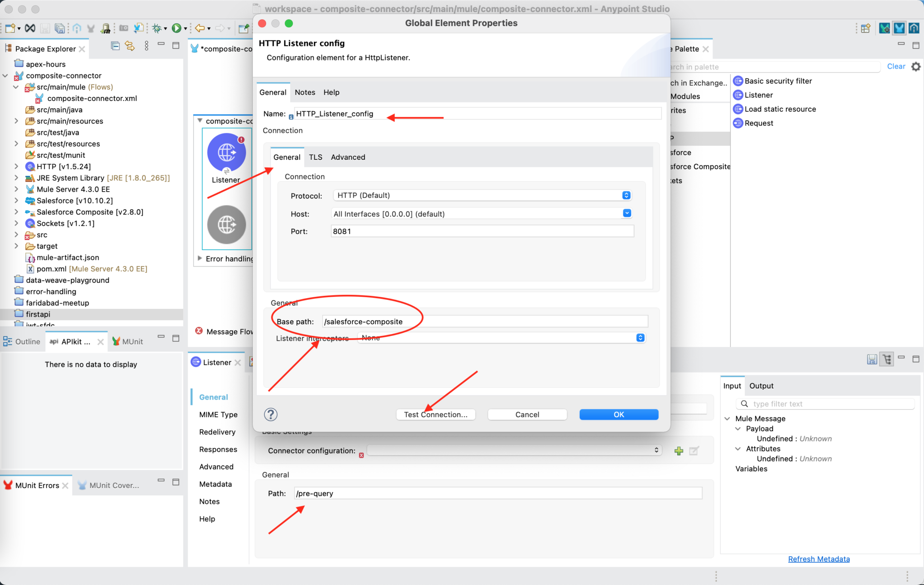Open the Connector configuration dropdown

point(656,450)
